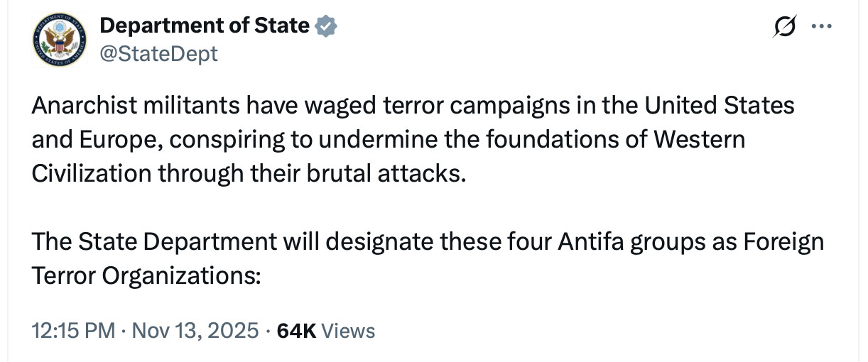
Task: Click the blue verified checkmark badge
Action: (x=325, y=26)
